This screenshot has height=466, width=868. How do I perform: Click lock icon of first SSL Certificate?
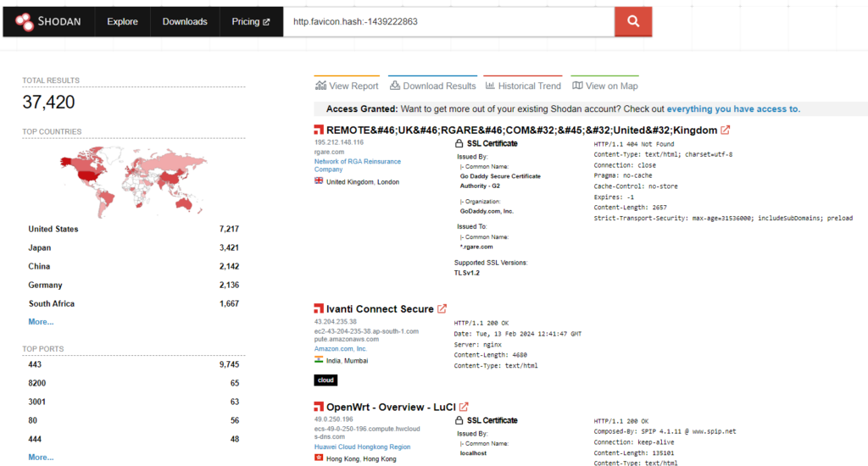tap(459, 143)
